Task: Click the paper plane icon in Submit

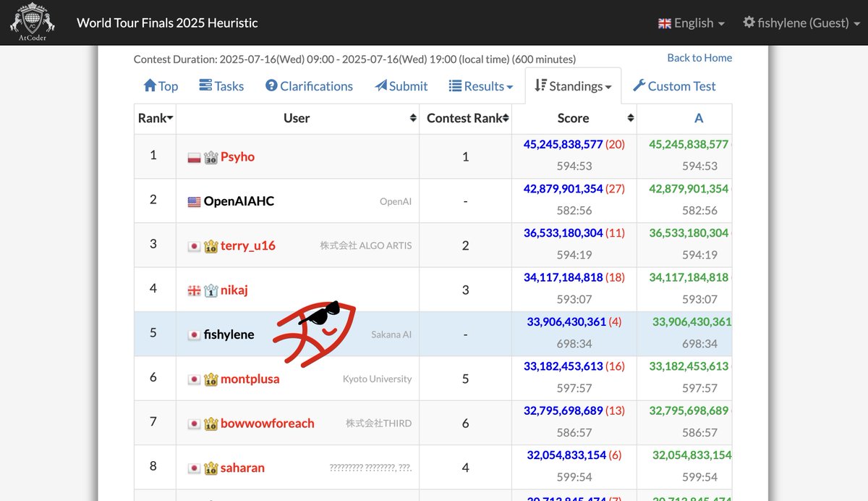Action: point(380,85)
